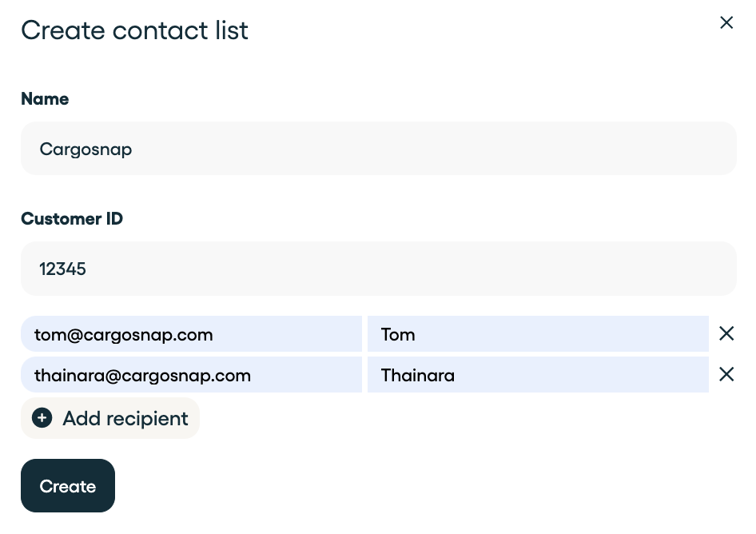This screenshot has width=756, height=534.
Task: Click the Add recipient text label
Action: pyautogui.click(x=125, y=419)
